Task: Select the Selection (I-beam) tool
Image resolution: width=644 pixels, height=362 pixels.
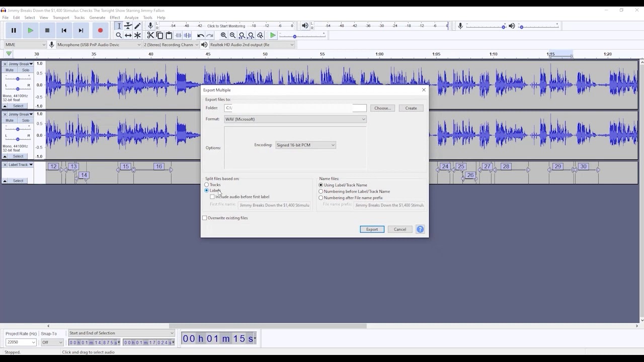Action: [x=119, y=26]
